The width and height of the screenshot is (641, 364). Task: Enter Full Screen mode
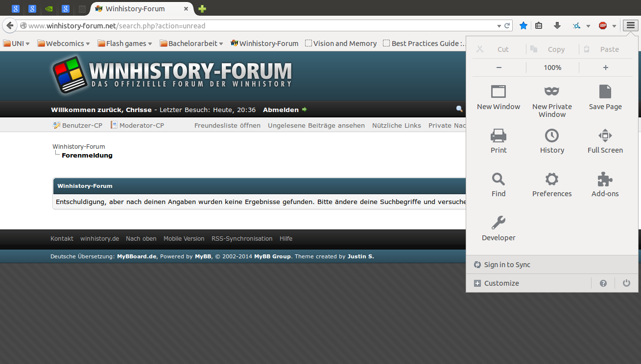[x=605, y=141]
